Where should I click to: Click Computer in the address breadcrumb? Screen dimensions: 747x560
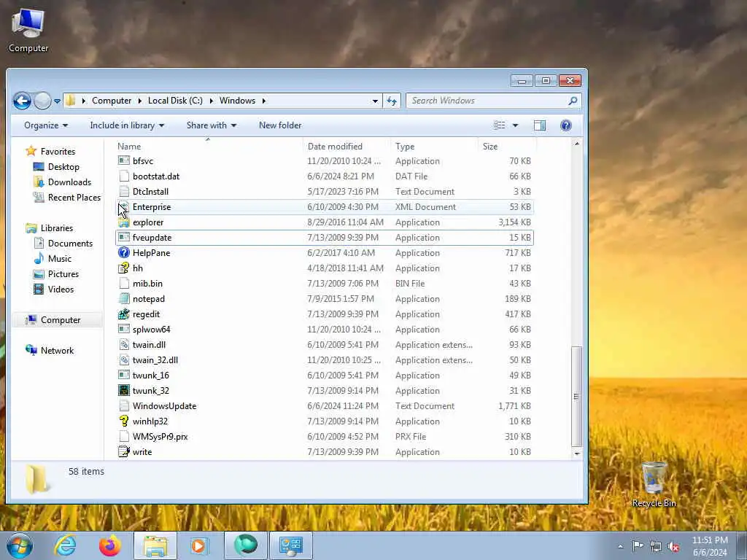pyautogui.click(x=112, y=101)
